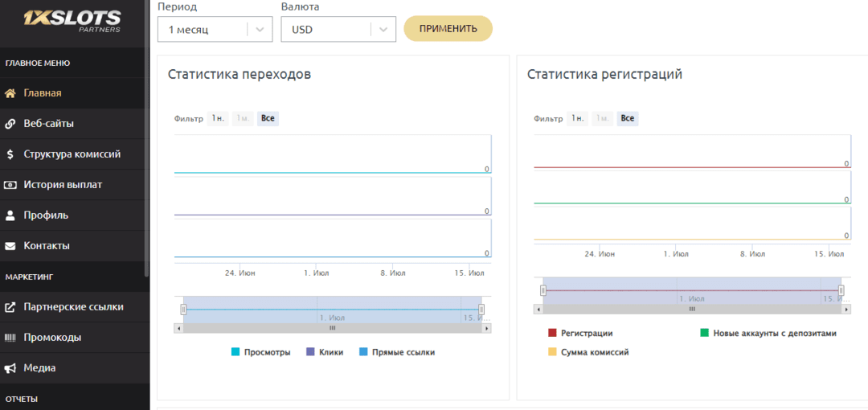Click the chevron arrow of the Валюта dropdown

pos(383,30)
